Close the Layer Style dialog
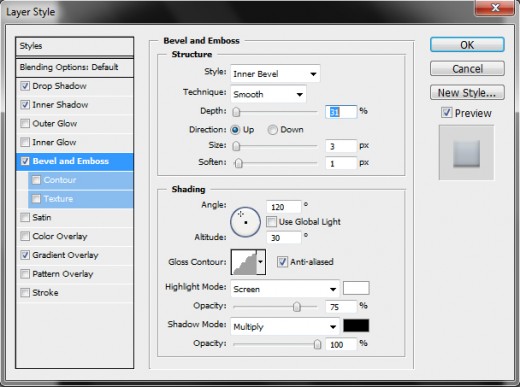 [495, 7]
